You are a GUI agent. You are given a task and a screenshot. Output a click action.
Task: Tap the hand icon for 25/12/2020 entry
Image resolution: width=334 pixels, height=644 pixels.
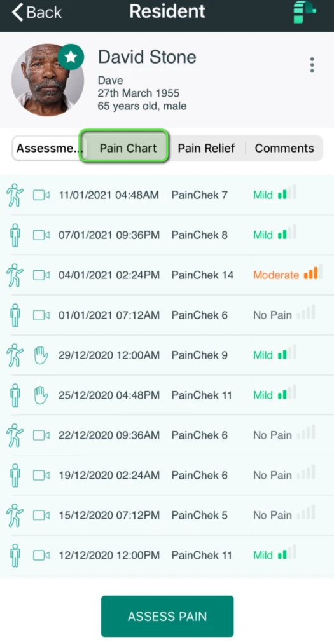click(41, 395)
